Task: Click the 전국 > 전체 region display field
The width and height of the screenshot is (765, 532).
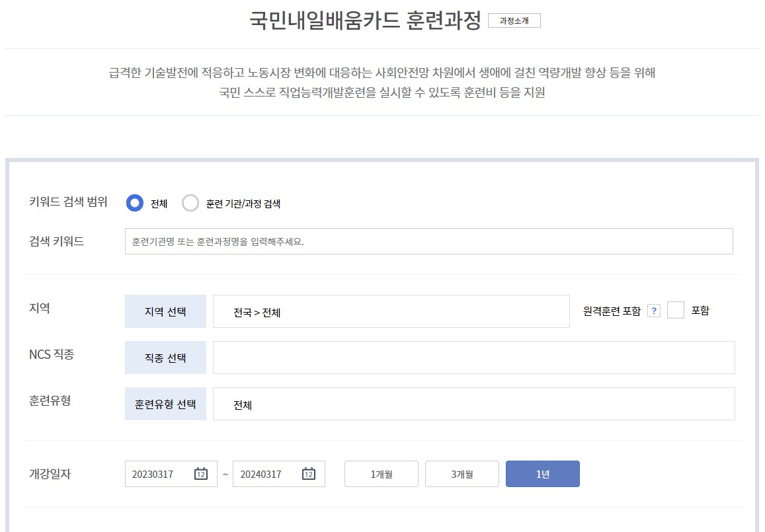Action: click(x=390, y=311)
